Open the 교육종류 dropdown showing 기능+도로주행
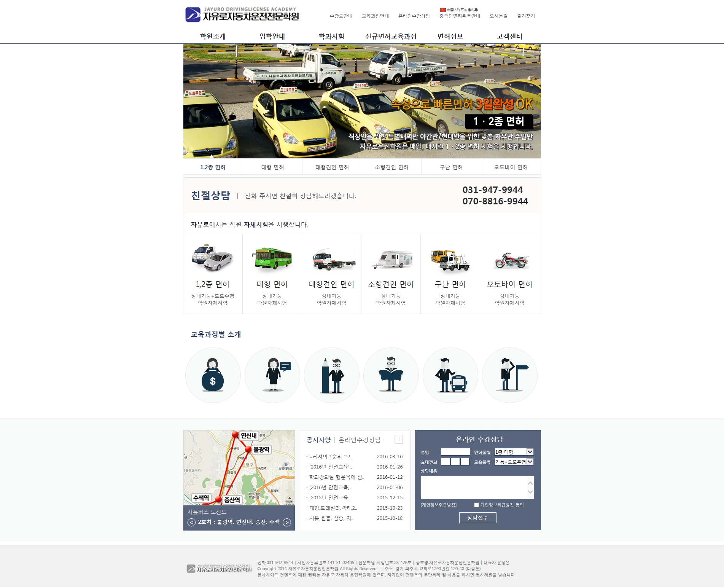 tap(514, 462)
